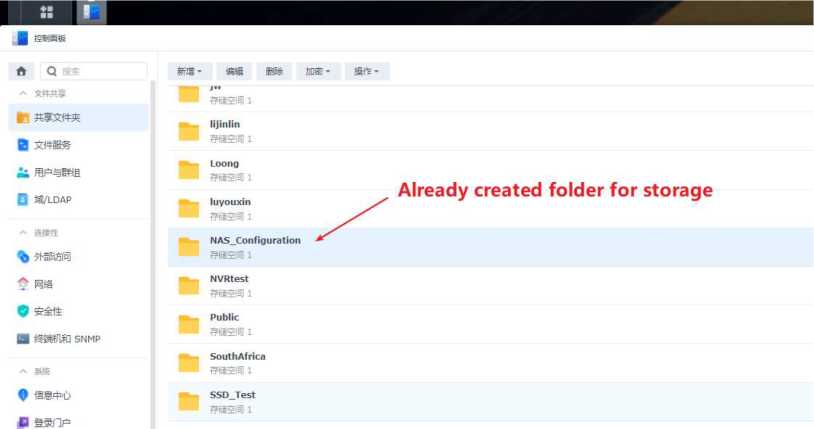This screenshot has width=814, height=429.
Task: Click the Control Panel taskbar icon
Action: (93, 12)
